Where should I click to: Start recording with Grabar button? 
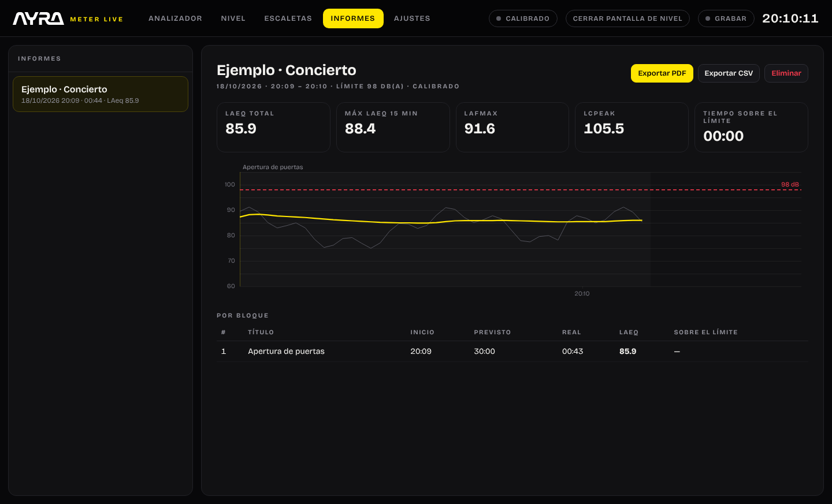coord(726,18)
